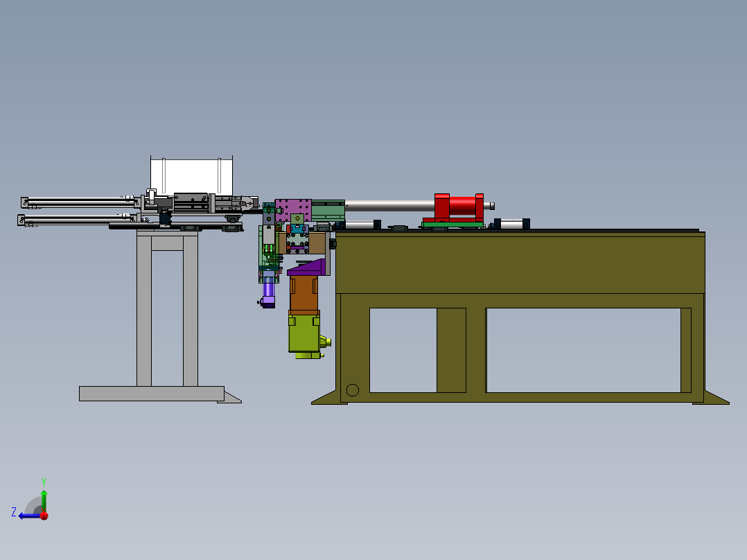Select the red cylinder block on the table

(x=459, y=207)
